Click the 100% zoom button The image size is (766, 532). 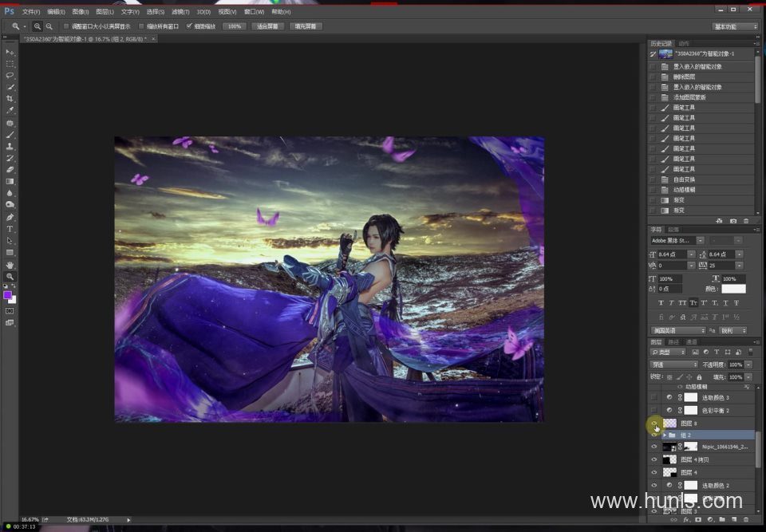235,26
